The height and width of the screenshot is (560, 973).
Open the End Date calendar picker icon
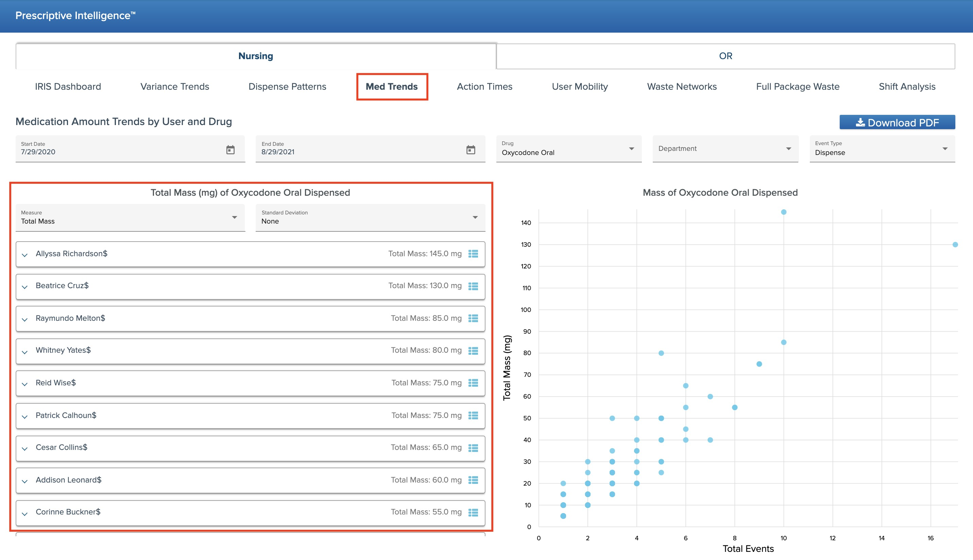coord(471,150)
